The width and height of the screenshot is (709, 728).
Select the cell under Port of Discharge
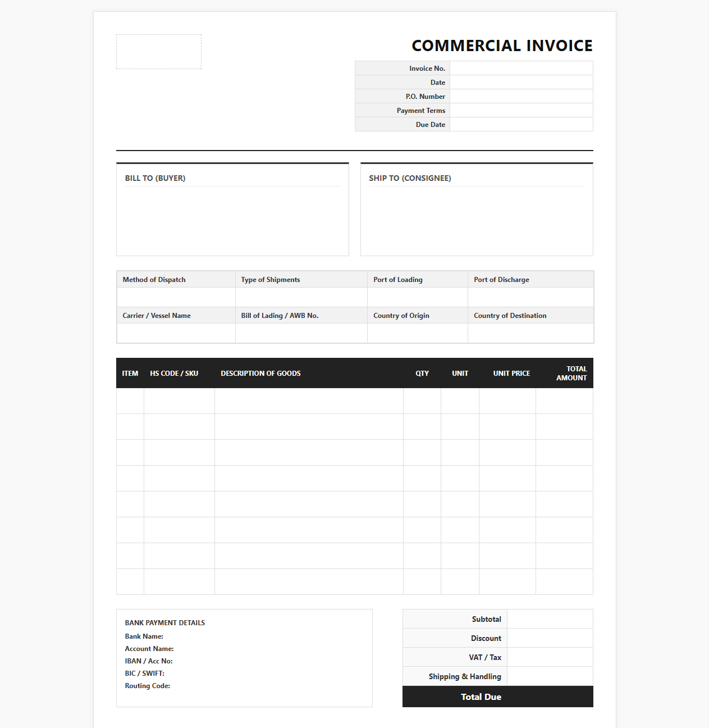[x=530, y=297]
